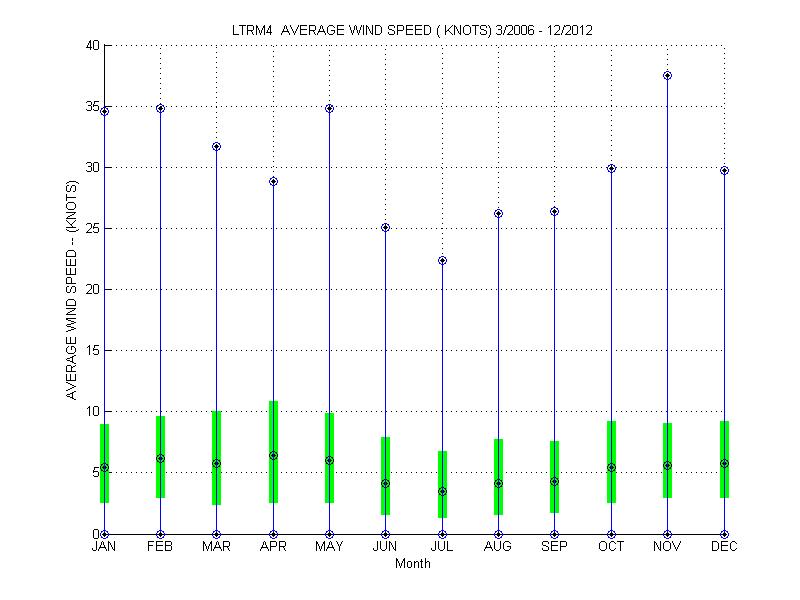Click the JAN month label

click(104, 546)
